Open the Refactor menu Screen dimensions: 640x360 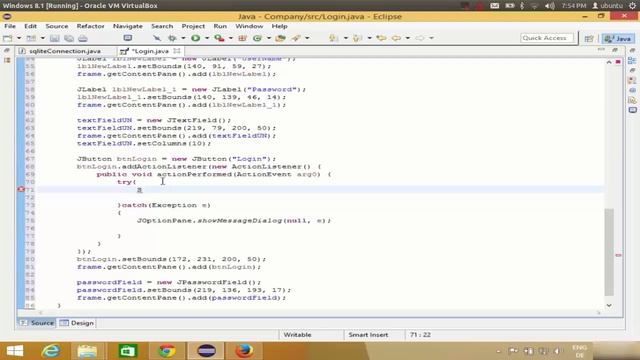point(90,26)
